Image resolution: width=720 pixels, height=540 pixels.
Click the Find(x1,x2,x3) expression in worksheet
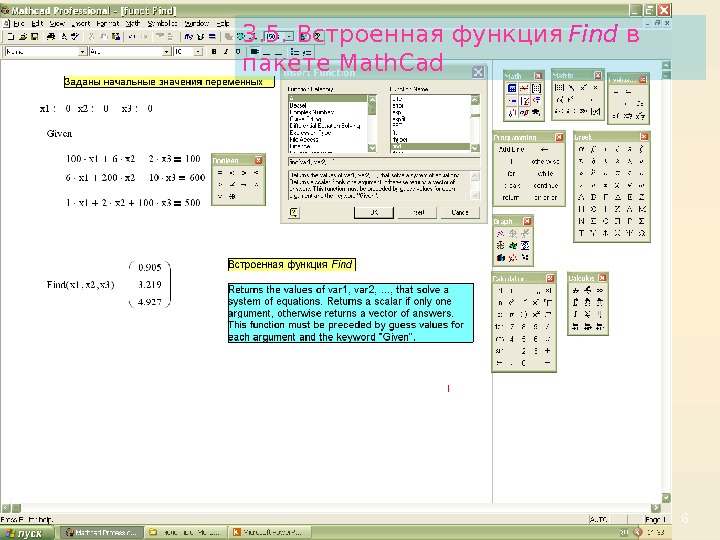80,285
